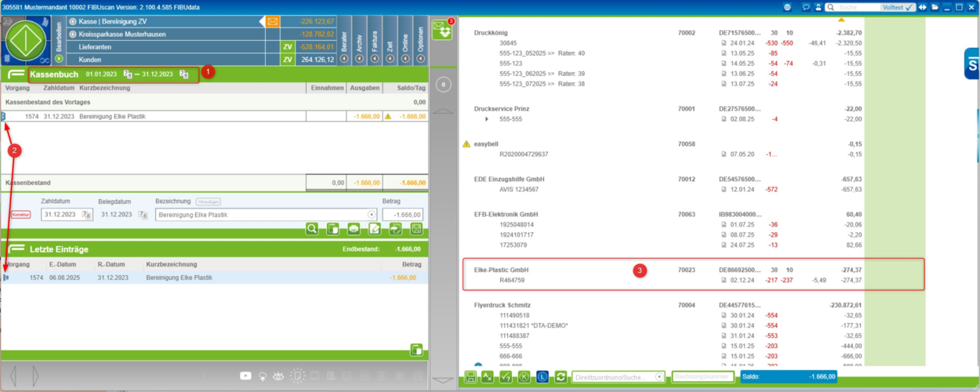Toggle the ZV marker in Kunden row
The image size is (980, 392).
click(x=288, y=60)
